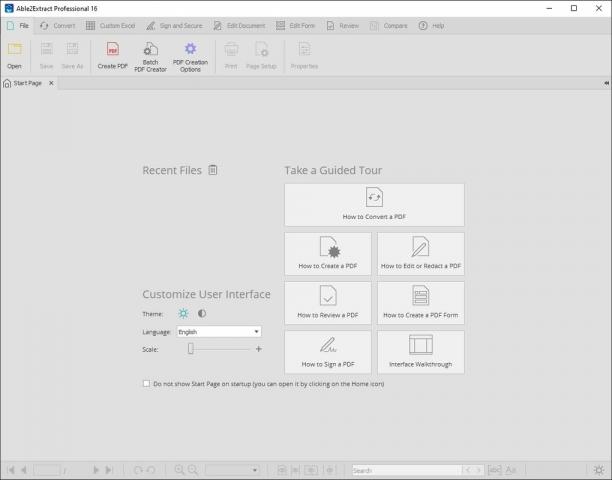Launch the Interface Walkthrough tour
This screenshot has height=480, width=612.
click(421, 352)
